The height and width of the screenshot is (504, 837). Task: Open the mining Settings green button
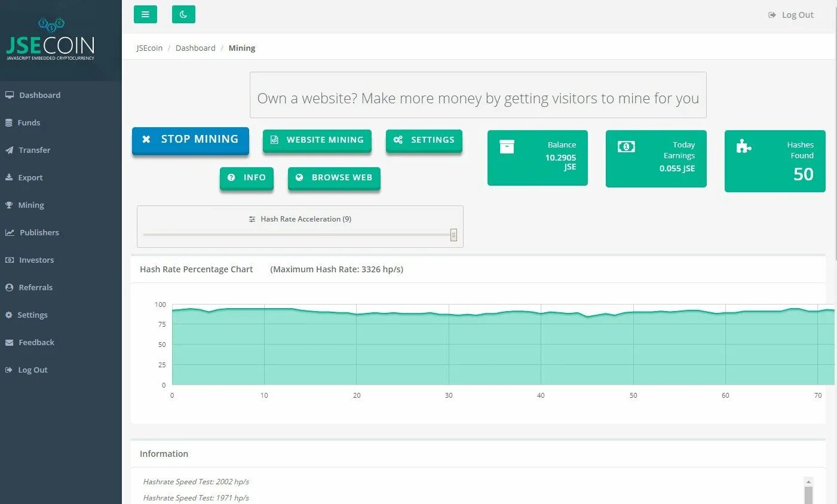click(x=424, y=140)
